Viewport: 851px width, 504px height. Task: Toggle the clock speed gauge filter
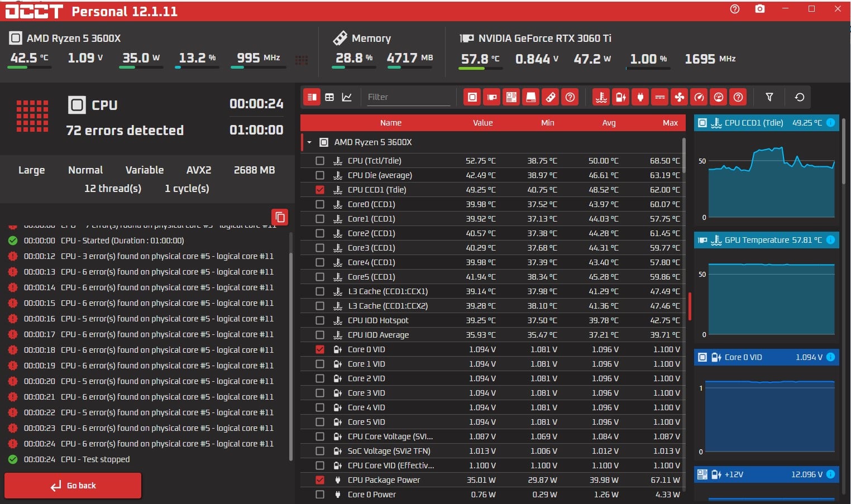coord(699,97)
